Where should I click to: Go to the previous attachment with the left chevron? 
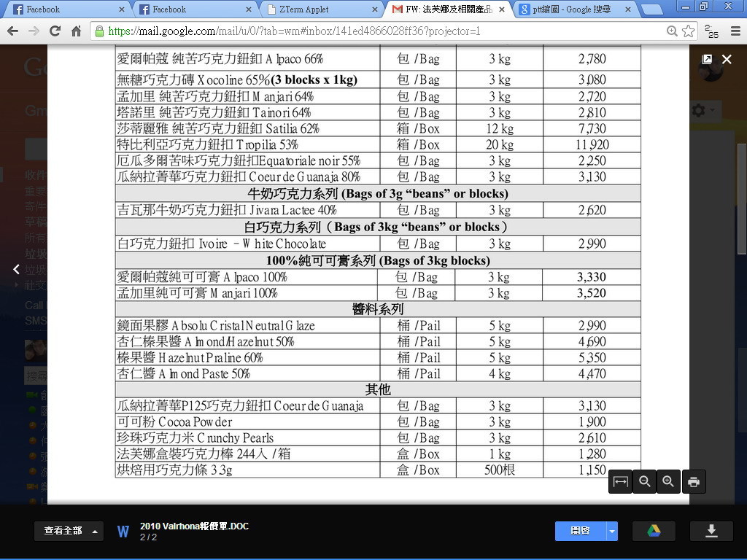(16, 270)
